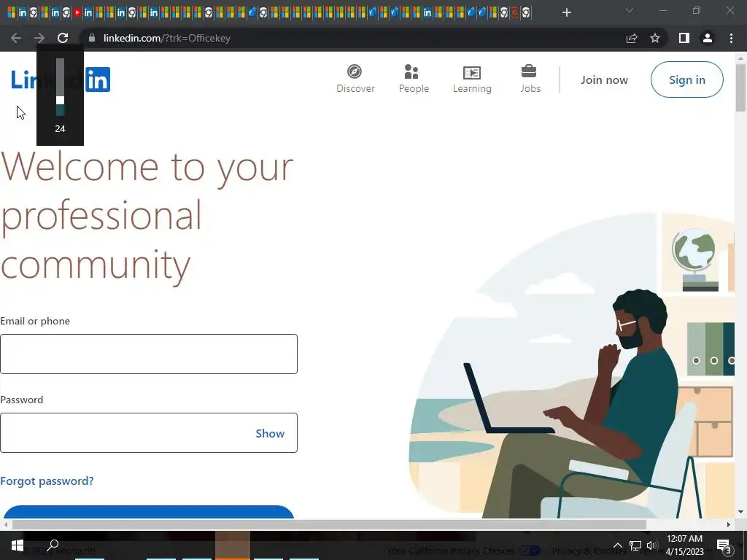Open the volume tray icon

tap(651, 545)
